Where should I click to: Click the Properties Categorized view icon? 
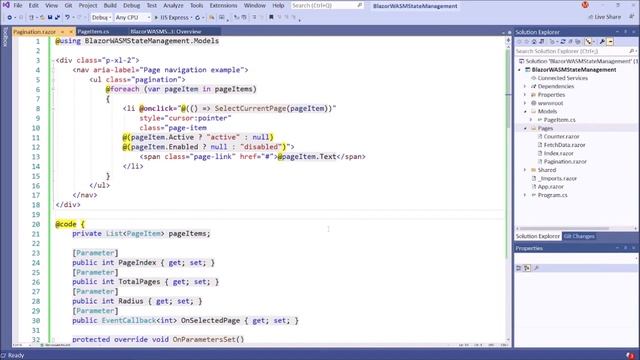point(519,268)
